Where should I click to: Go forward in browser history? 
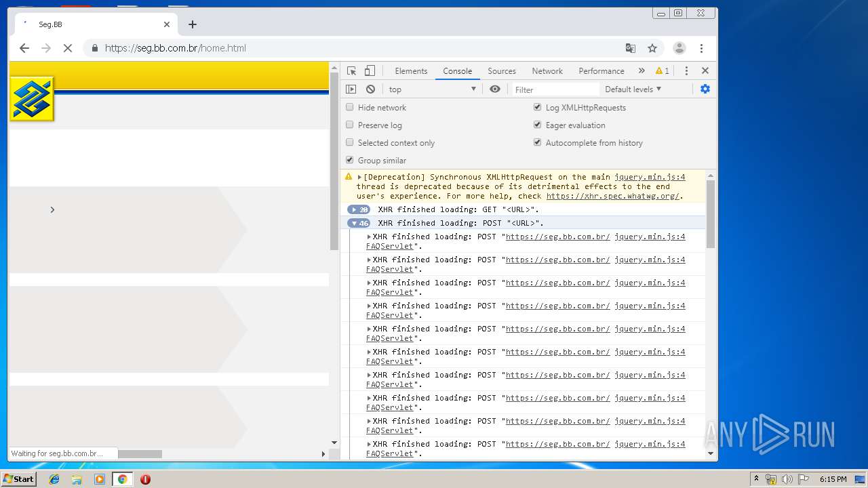pyautogui.click(x=46, y=48)
